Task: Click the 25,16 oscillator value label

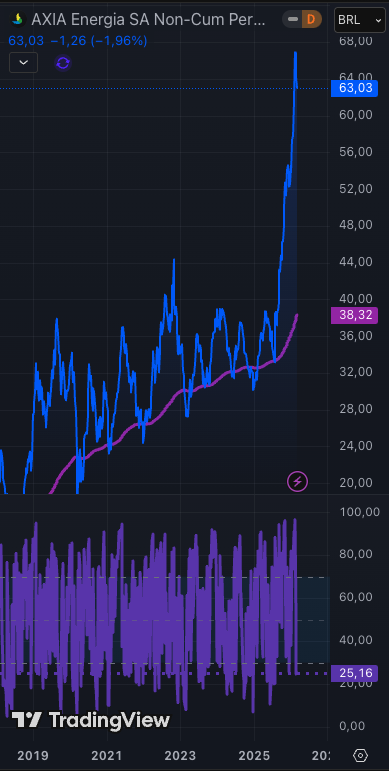Action: coord(355,673)
